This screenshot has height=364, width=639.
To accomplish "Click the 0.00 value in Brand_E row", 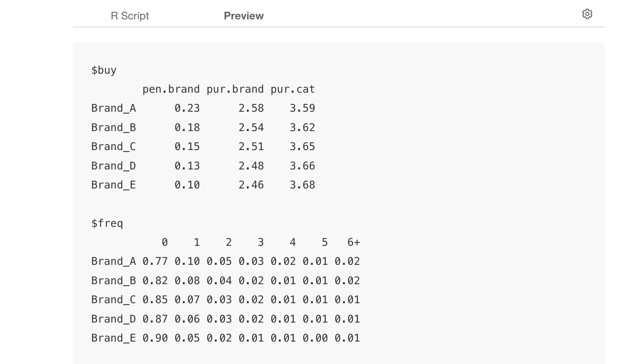I will pyautogui.click(x=315, y=338).
